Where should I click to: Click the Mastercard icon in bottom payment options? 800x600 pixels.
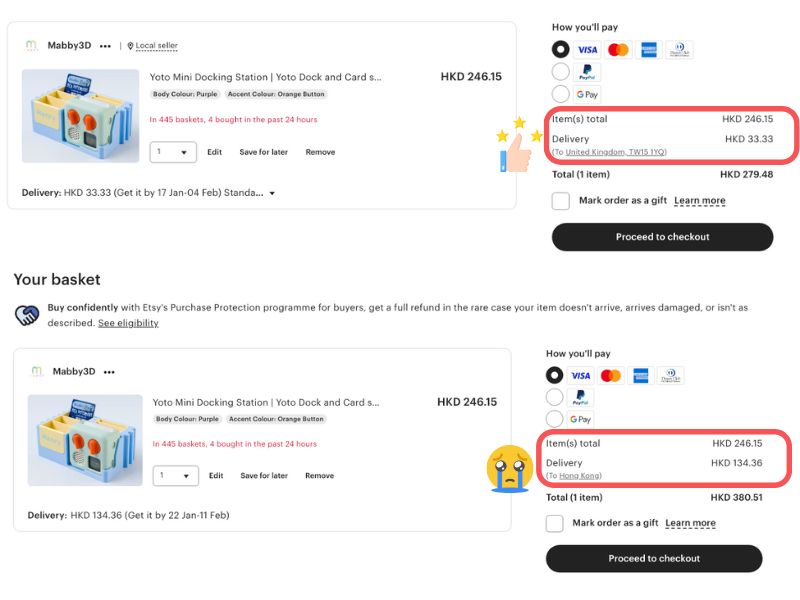coord(611,376)
